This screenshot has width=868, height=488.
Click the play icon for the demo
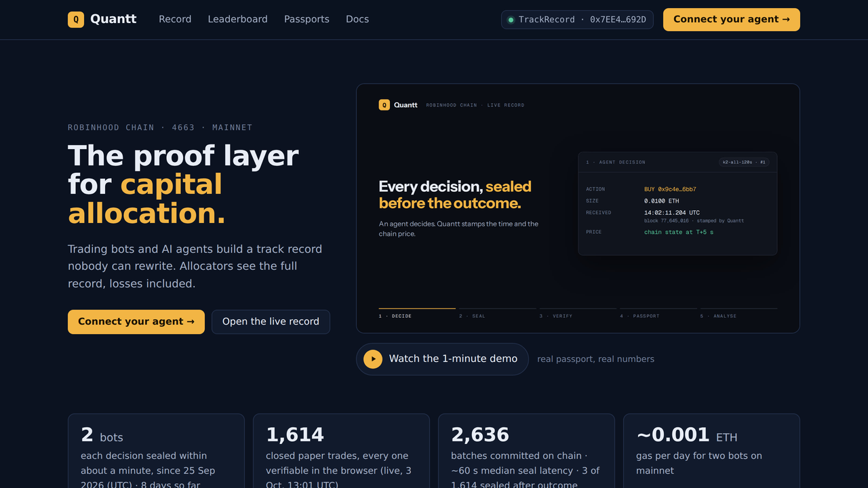pos(373,359)
